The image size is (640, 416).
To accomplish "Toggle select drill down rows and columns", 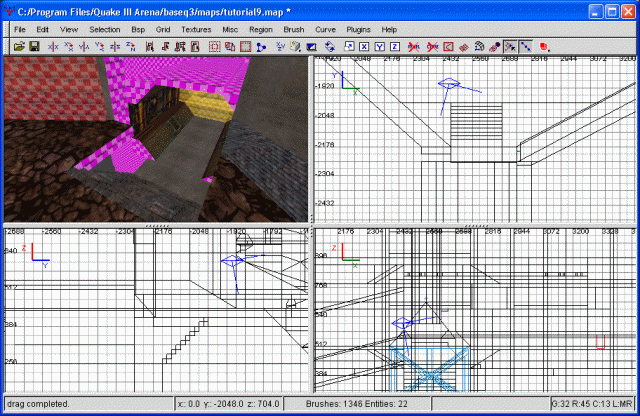I will coord(525,47).
